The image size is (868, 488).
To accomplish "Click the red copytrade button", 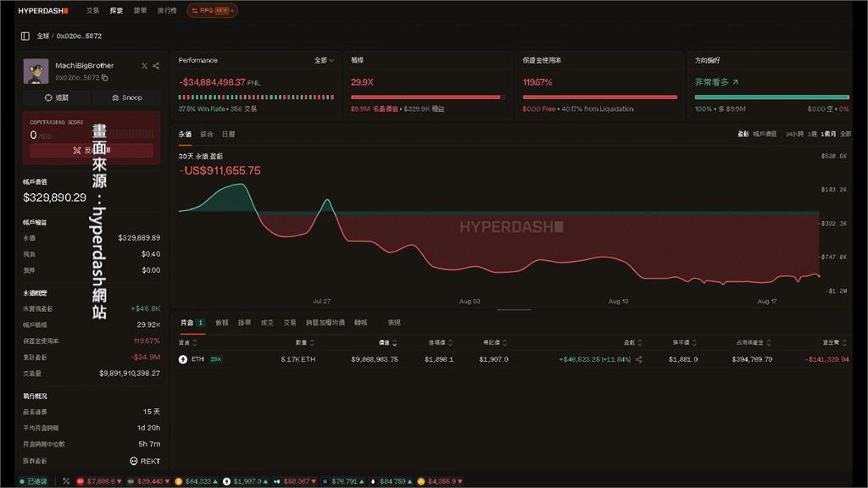I will click(92, 151).
